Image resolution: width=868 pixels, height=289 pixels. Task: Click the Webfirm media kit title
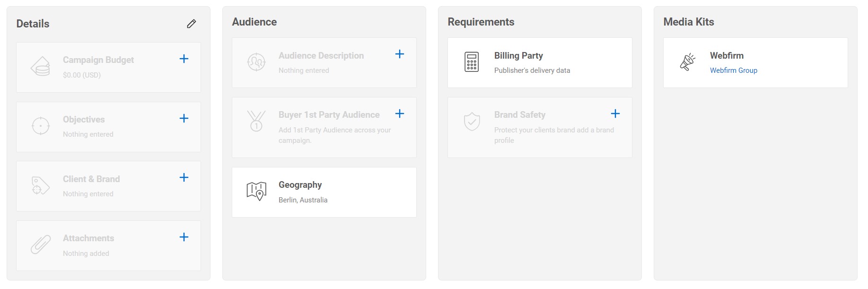[727, 56]
